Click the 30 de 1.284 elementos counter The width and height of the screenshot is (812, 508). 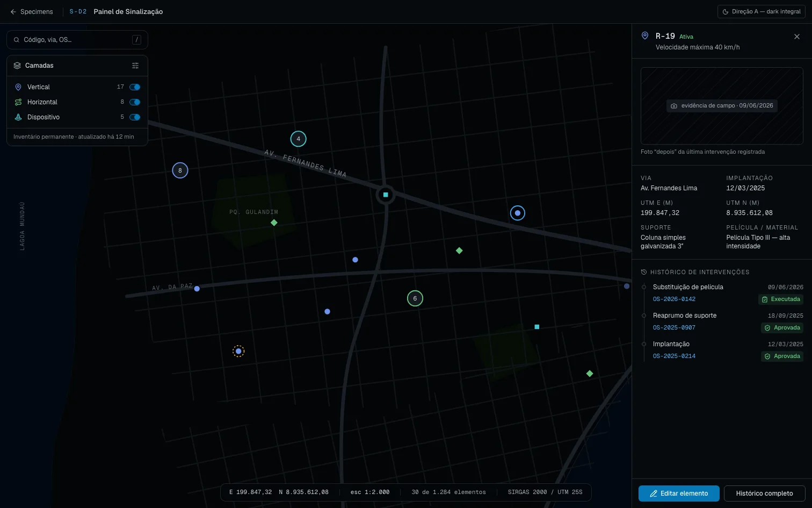pyautogui.click(x=448, y=492)
